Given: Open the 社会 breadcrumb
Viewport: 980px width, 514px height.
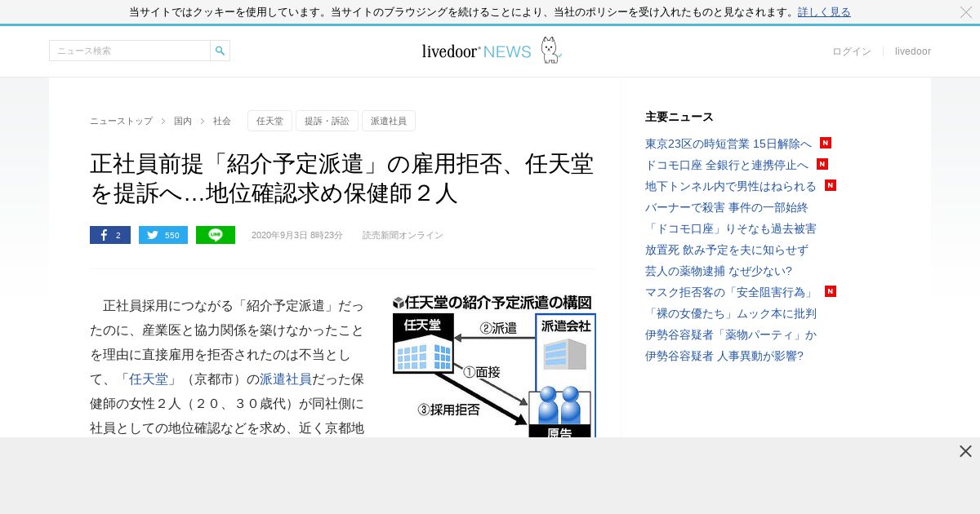Looking at the screenshot, I should pyautogui.click(x=222, y=121).
